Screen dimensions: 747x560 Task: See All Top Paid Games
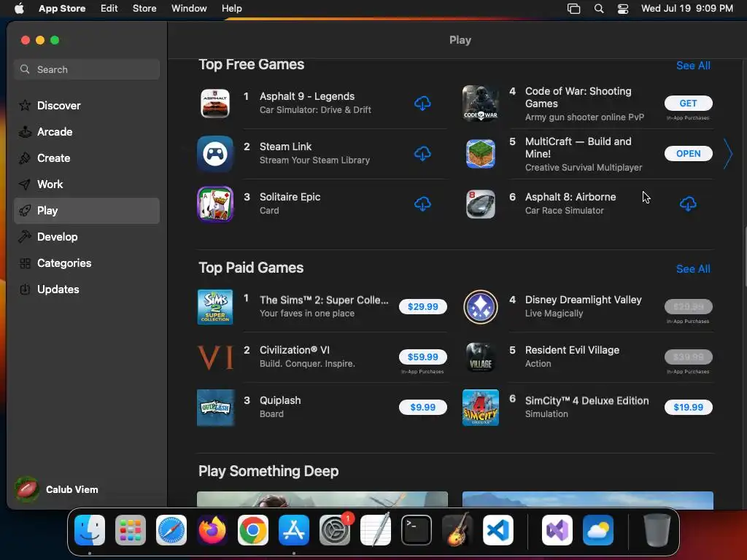tap(693, 269)
